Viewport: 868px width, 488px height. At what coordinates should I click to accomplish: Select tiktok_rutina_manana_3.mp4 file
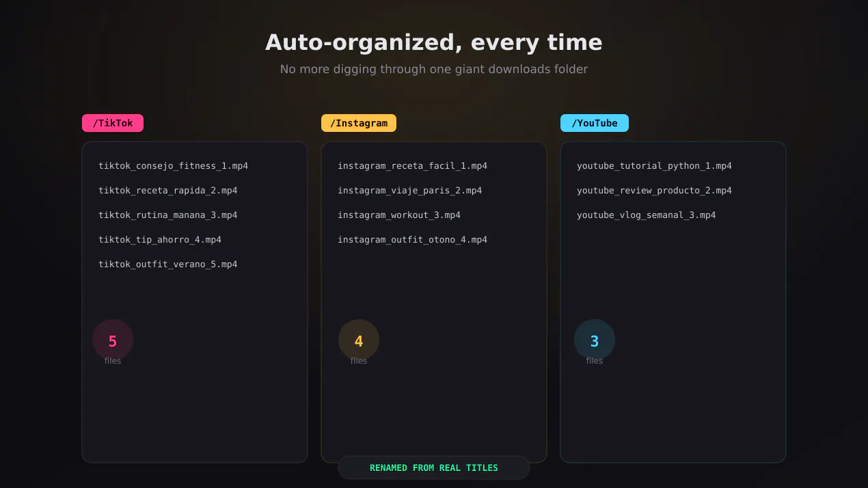point(167,215)
